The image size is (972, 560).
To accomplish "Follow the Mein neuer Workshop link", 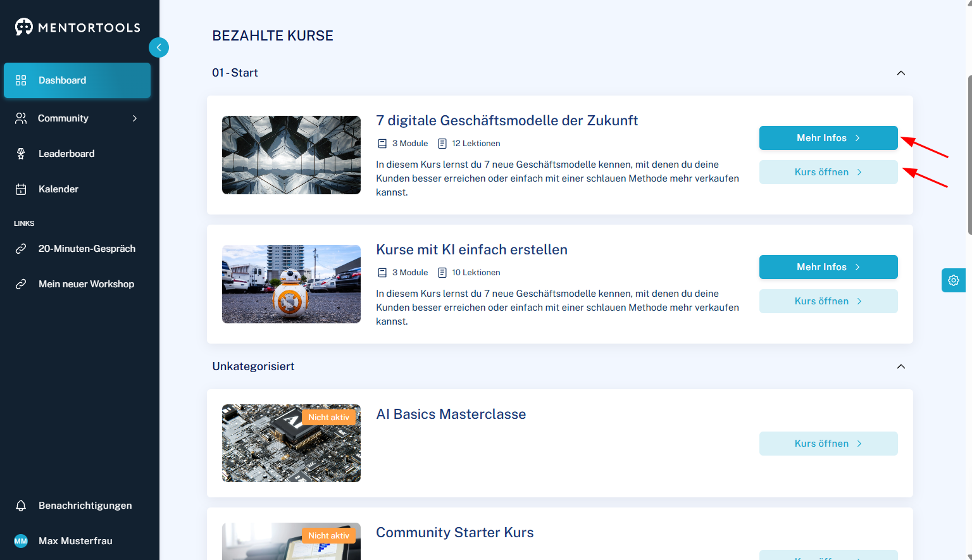I will pos(77,284).
